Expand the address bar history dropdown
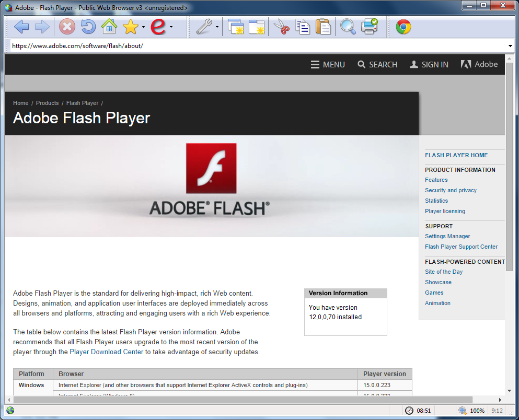The width and height of the screenshot is (519, 420). point(510,46)
